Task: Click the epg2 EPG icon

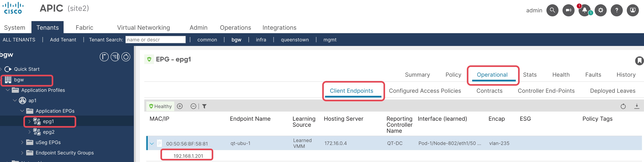Action: pyautogui.click(x=37, y=132)
